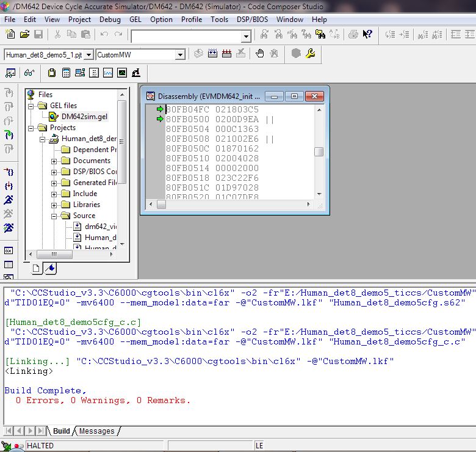Expand the Libraries folder
This screenshot has width=476, height=452.
point(54,205)
